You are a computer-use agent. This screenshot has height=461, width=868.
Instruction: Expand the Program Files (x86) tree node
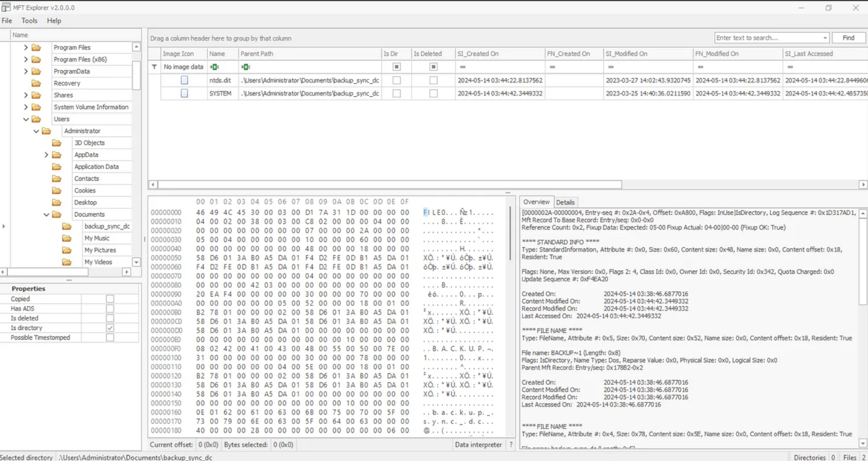(x=26, y=59)
